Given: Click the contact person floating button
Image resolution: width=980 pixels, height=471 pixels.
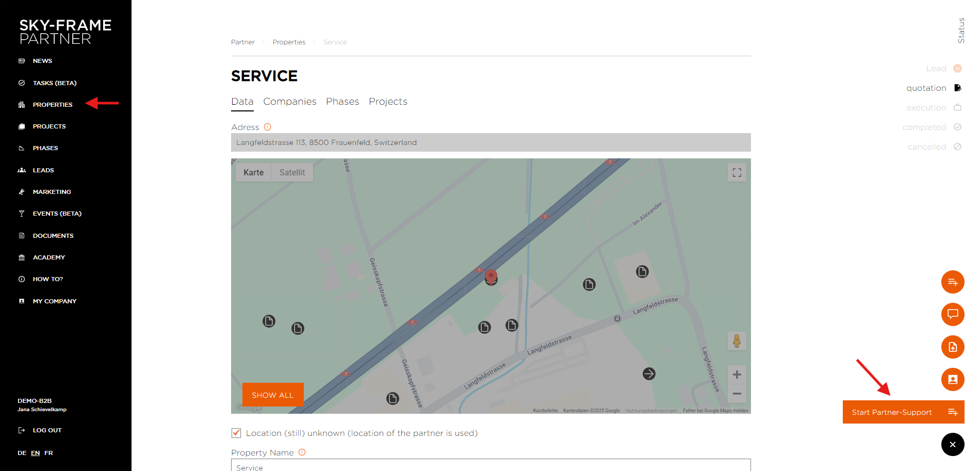Looking at the screenshot, I should point(953,380).
